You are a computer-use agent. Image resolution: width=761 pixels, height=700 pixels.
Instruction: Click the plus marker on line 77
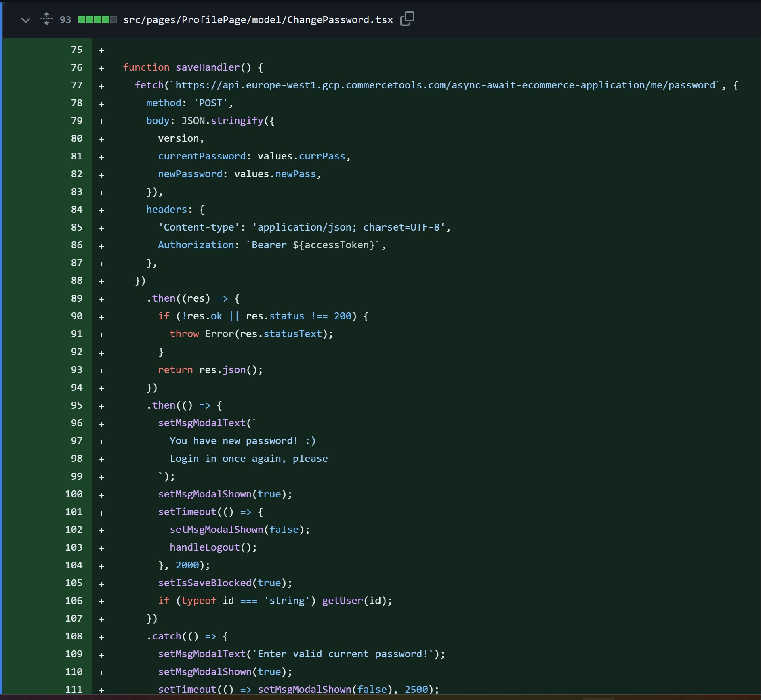coord(101,86)
